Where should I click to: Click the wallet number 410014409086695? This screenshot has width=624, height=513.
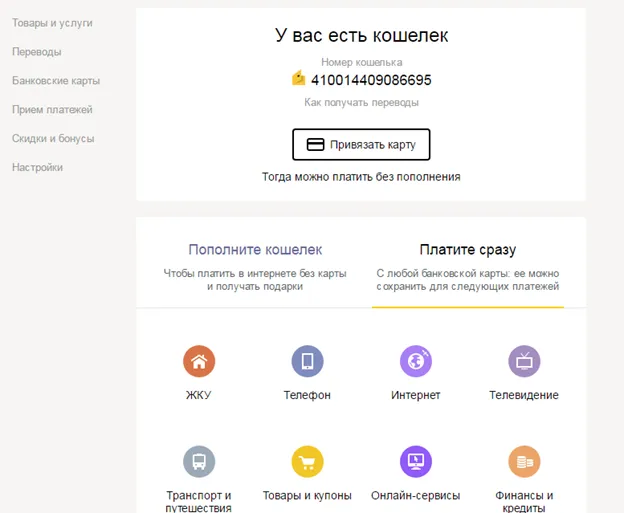point(371,80)
